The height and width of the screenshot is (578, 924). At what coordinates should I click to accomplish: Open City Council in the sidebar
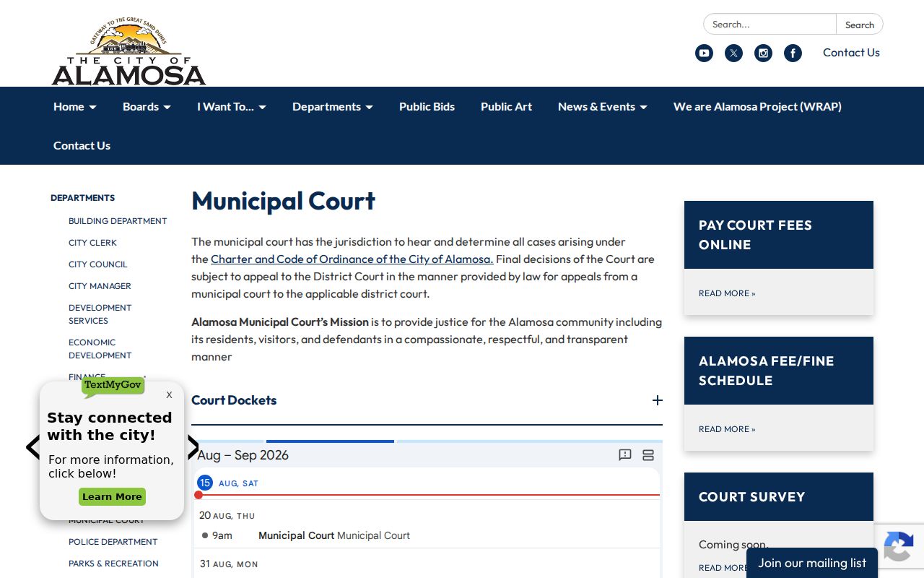tap(98, 264)
